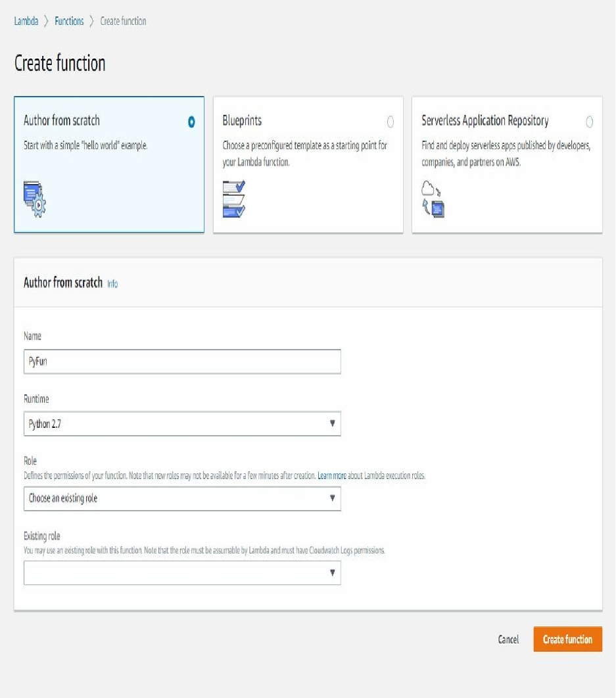Click the Serverless Application Repository card description

coord(506,153)
